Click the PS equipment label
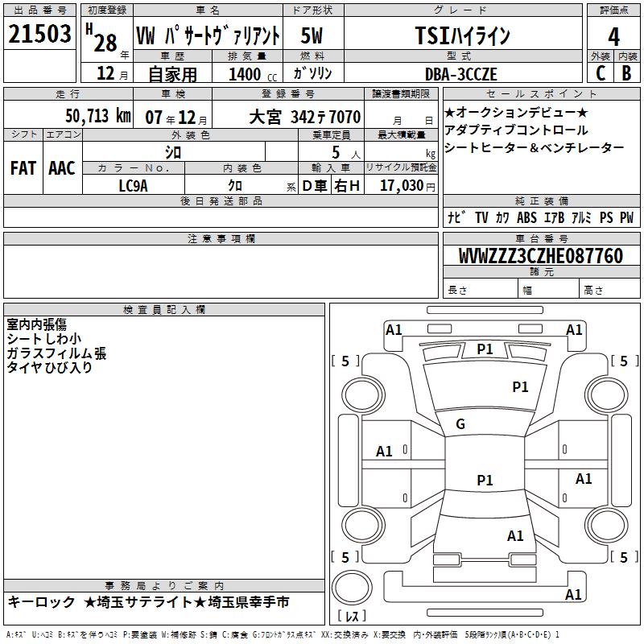This screenshot has height=644, width=644. tap(606, 217)
